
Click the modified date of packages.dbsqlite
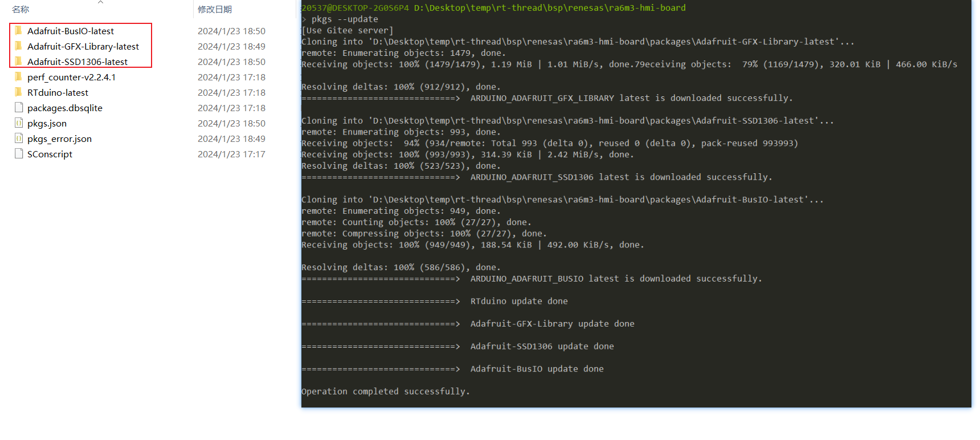tap(231, 108)
